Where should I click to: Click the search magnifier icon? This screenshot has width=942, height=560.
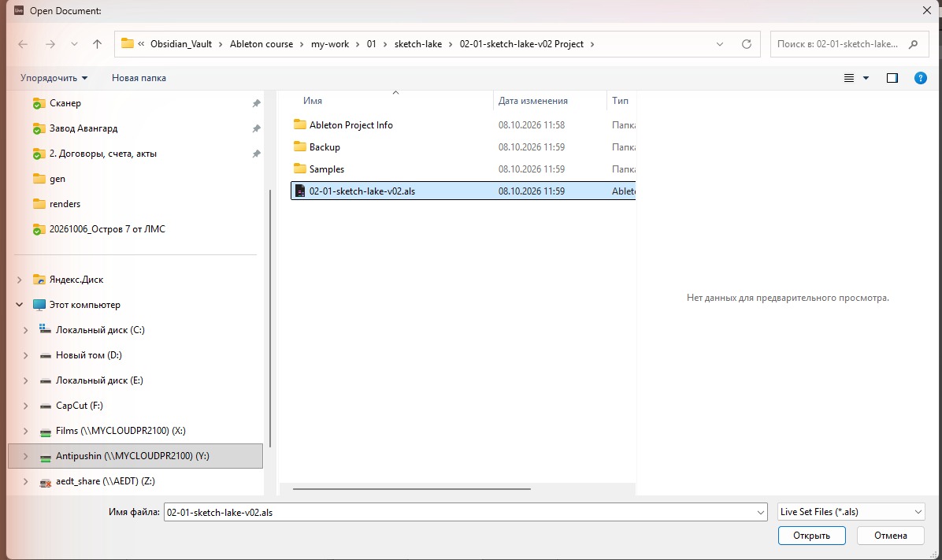pyautogui.click(x=914, y=44)
